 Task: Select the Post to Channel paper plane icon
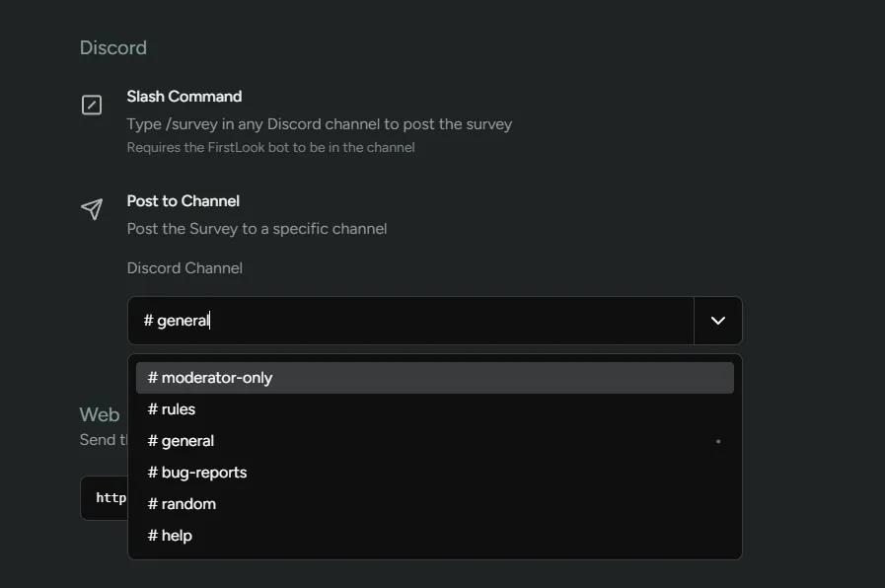pos(91,209)
